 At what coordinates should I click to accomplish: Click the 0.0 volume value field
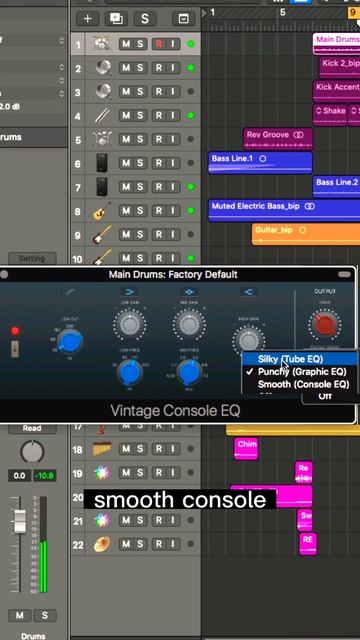click(x=19, y=476)
